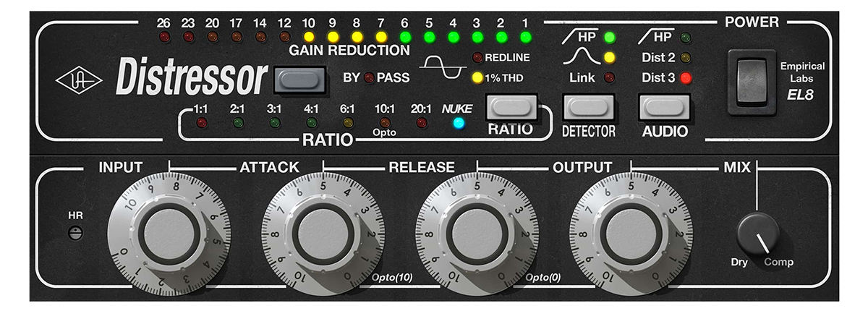Screen dimensions: 868x311
Task: Click the gain reduction LED under 1
Action: click(x=526, y=35)
